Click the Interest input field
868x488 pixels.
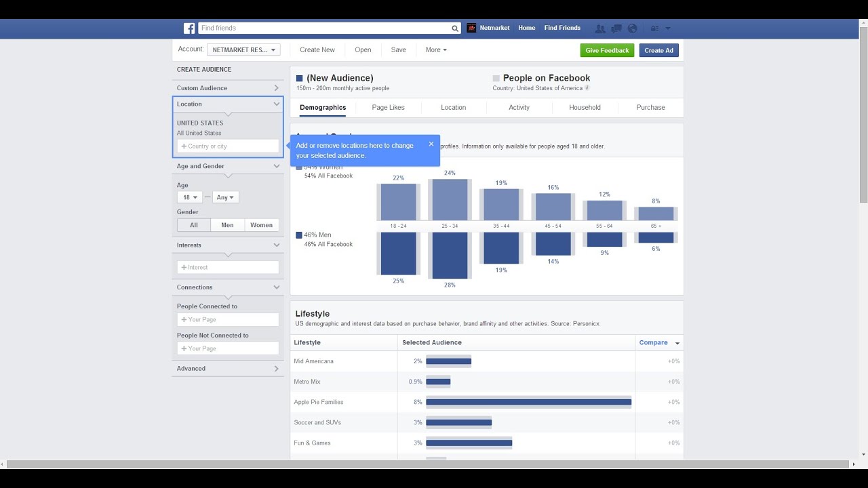(x=228, y=268)
